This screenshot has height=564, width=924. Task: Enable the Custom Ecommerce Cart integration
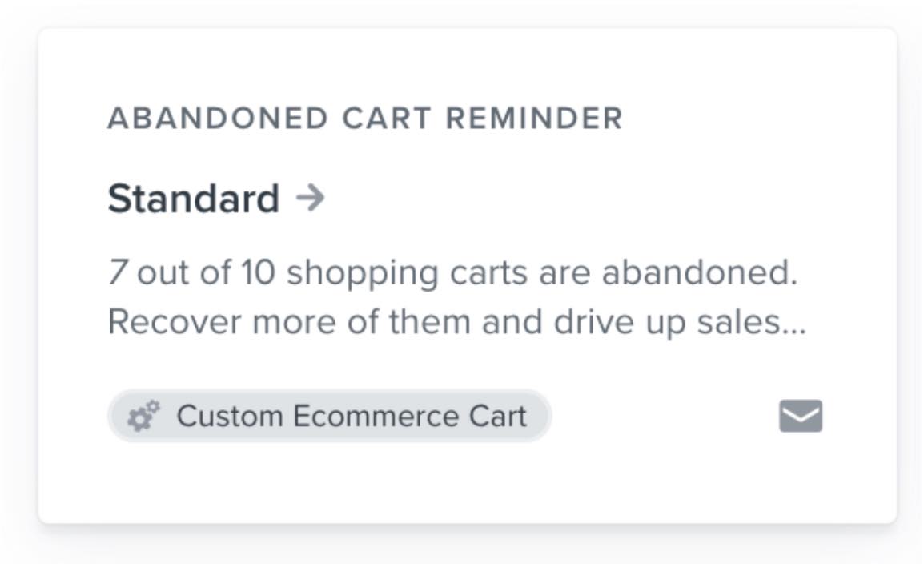(x=330, y=415)
